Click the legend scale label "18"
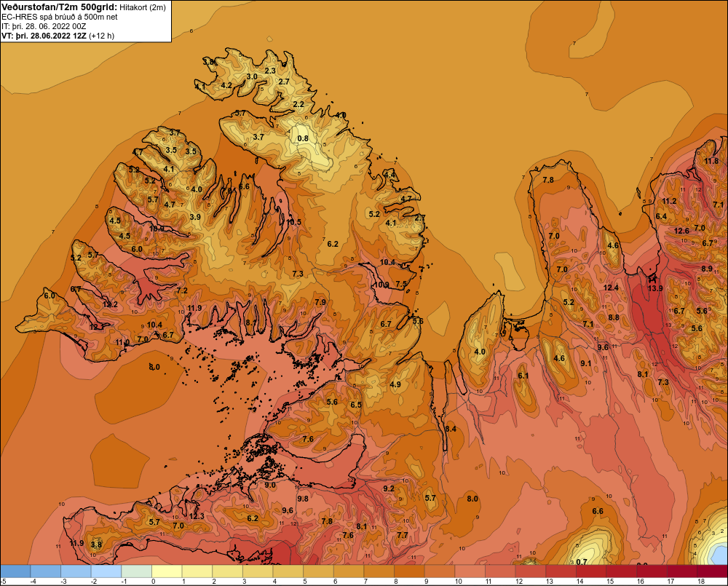Image resolution: width=728 pixels, height=586 pixels. [x=701, y=582]
